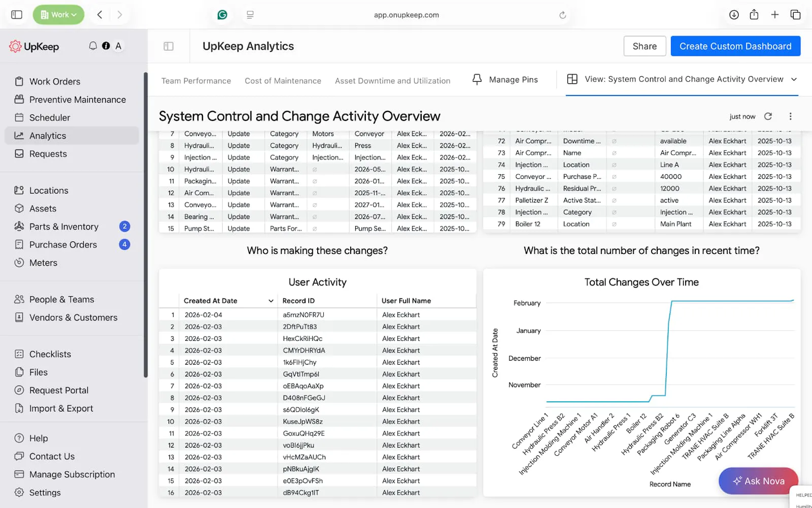Open Work Orders in the sidebar
Screen dimensions: 812x508
coord(55,81)
